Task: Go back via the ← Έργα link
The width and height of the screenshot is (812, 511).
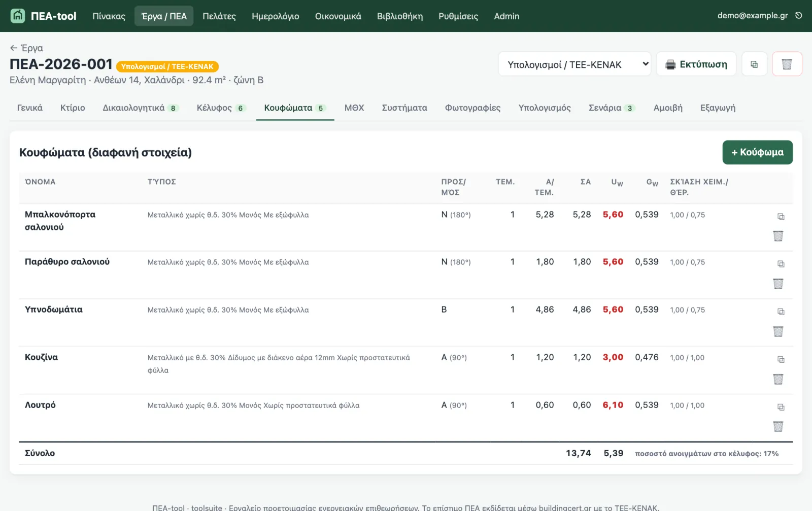Action: [x=26, y=48]
